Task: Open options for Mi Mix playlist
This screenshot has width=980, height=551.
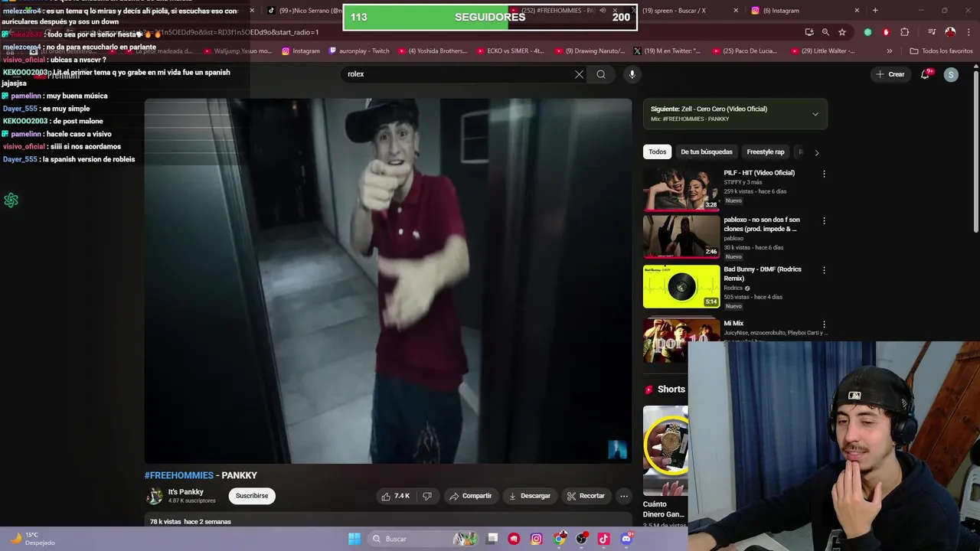Action: coord(824,324)
